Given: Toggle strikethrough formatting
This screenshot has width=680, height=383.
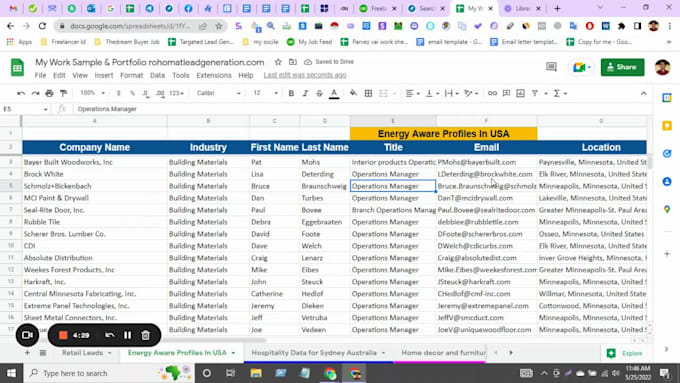Looking at the screenshot, I should 319,93.
